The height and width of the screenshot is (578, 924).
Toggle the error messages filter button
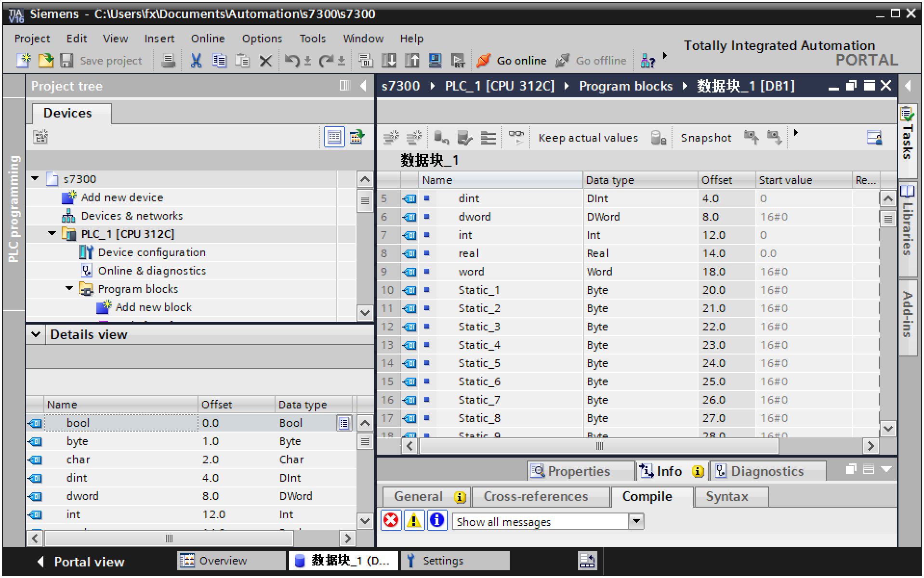pos(391,521)
